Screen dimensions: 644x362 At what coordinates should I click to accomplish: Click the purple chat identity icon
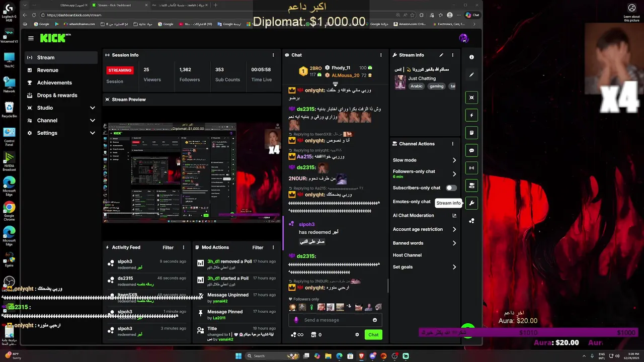296,320
